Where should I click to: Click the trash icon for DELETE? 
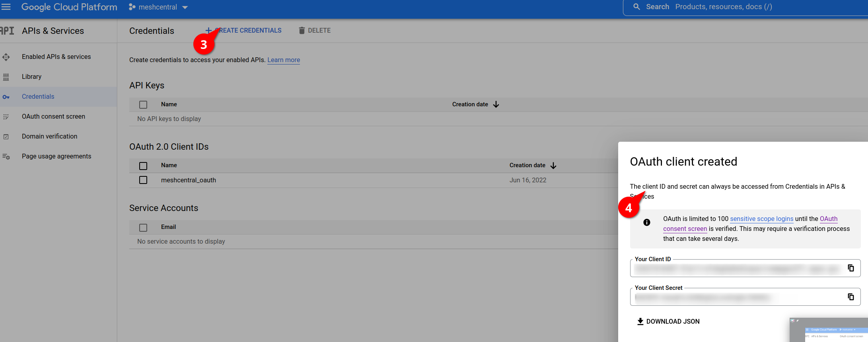(x=302, y=30)
